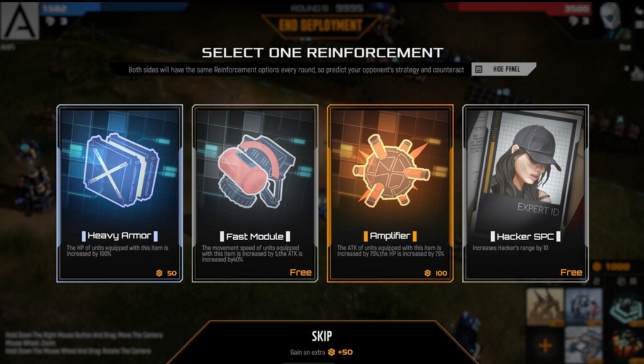Select the tan mech unit thumbnail
Viewport: 644px width, 364px height.
pos(545,306)
